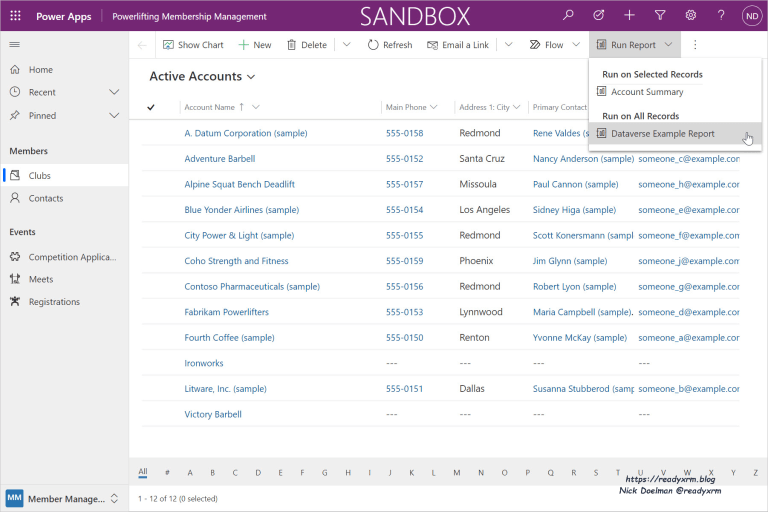Open the more commands vertical ellipsis

pos(695,45)
